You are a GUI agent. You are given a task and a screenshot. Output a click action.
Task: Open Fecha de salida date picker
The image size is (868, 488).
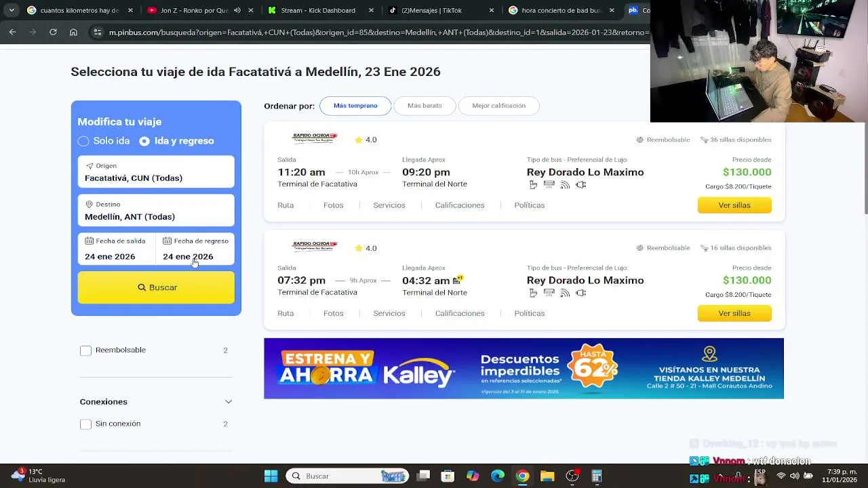coord(117,249)
